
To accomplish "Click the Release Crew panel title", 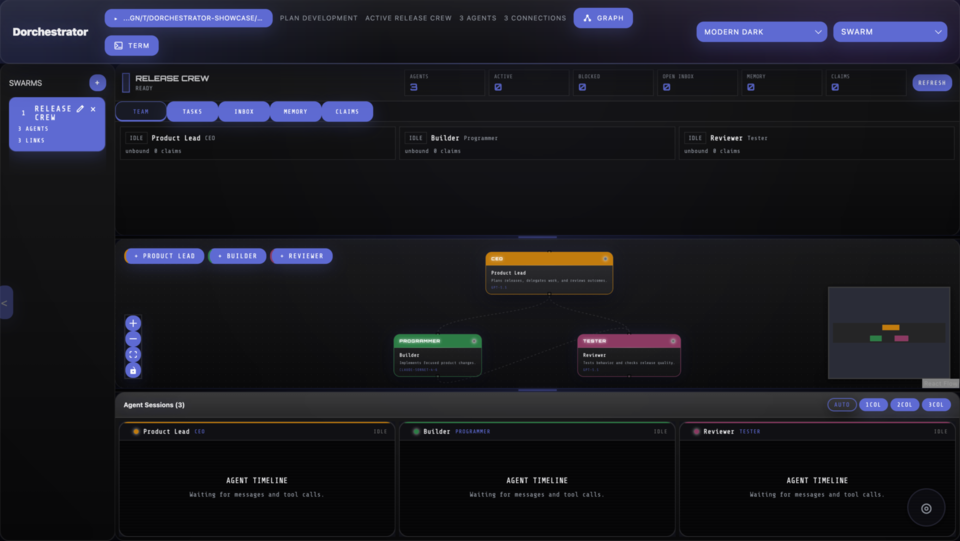I will (172, 78).
